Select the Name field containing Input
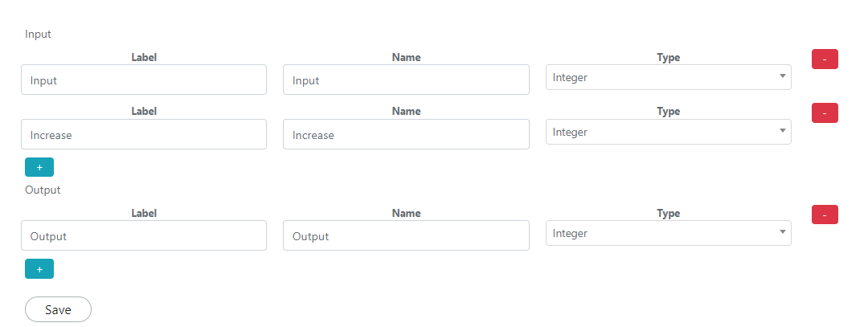Screen dimensions: 868x327 pyautogui.click(x=406, y=80)
